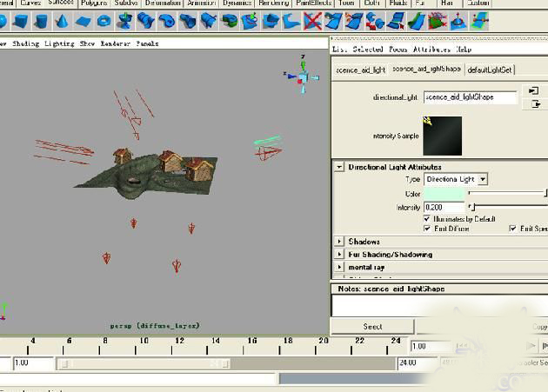Click the Intensity Sample thumbnail

[442, 136]
